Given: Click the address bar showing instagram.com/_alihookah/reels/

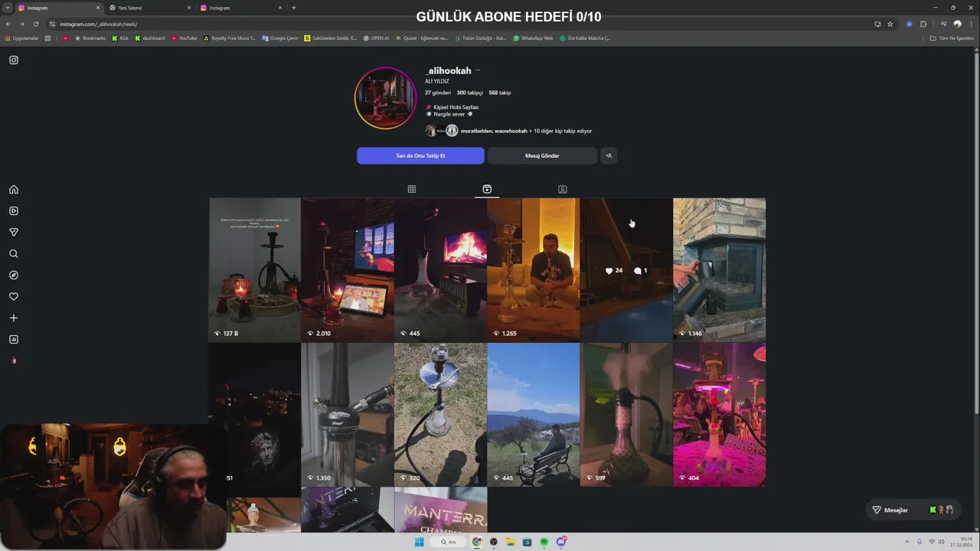Looking at the screenshot, I should [x=459, y=24].
